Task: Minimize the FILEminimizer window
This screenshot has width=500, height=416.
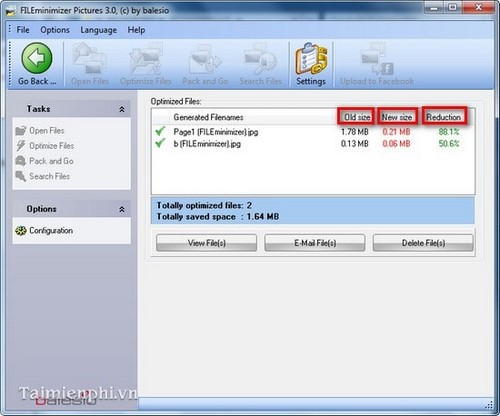Action: (434, 8)
